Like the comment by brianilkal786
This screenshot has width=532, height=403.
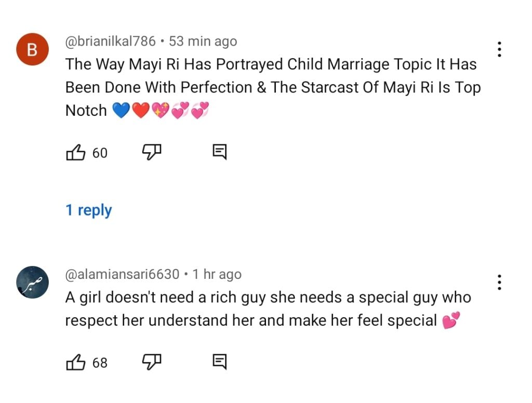coord(75,153)
